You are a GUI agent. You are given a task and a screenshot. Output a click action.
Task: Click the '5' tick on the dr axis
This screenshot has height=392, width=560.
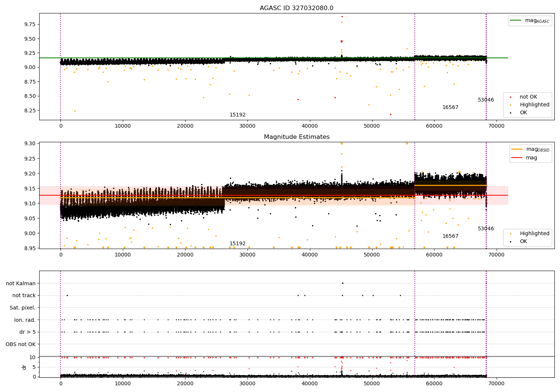coord(35,367)
